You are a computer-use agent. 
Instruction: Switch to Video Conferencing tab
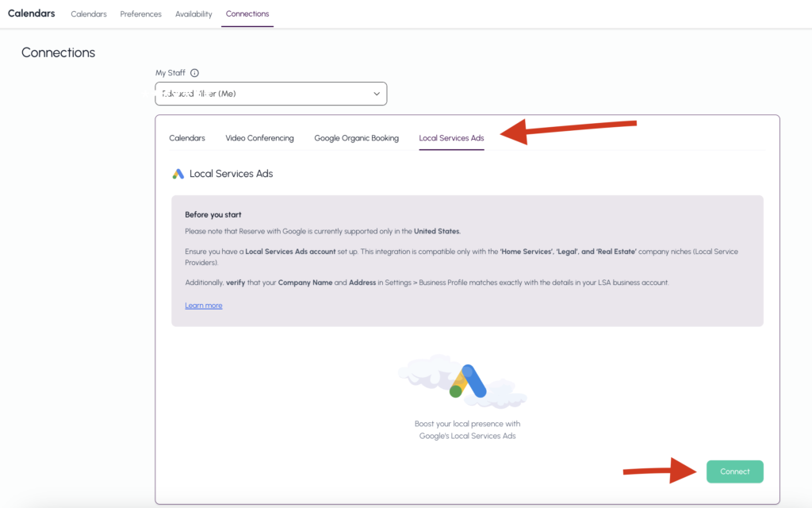click(x=259, y=138)
